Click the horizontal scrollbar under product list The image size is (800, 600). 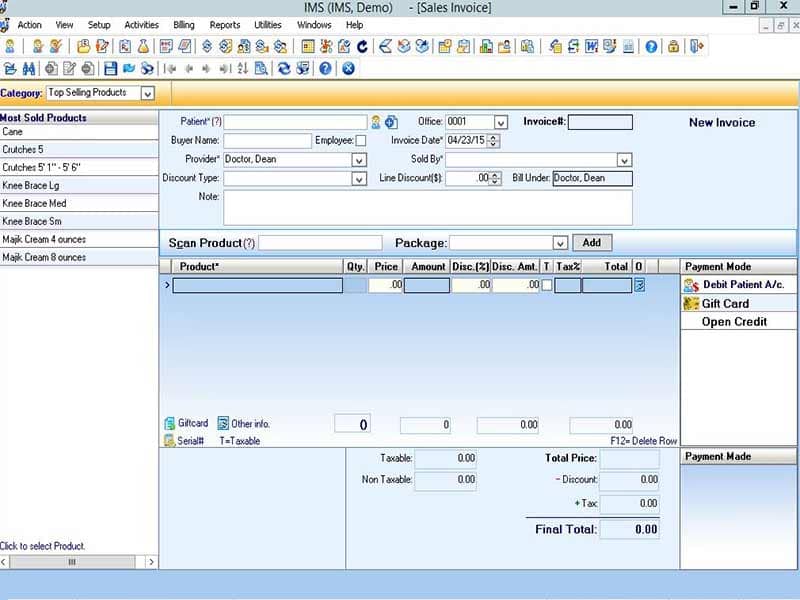click(x=78, y=562)
